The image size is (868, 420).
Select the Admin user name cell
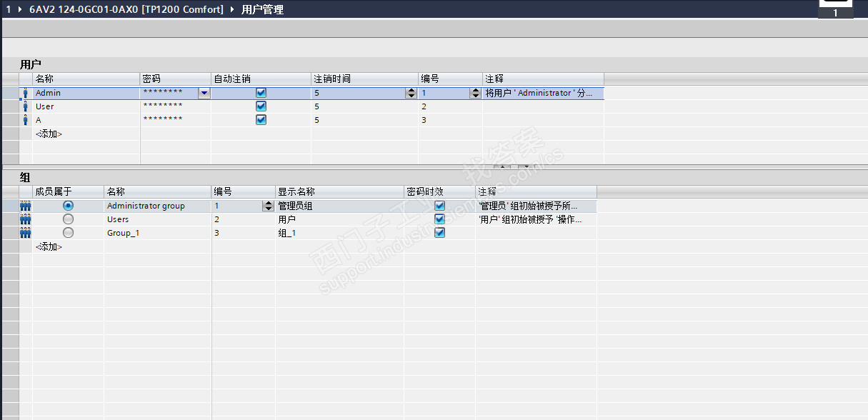(x=86, y=93)
